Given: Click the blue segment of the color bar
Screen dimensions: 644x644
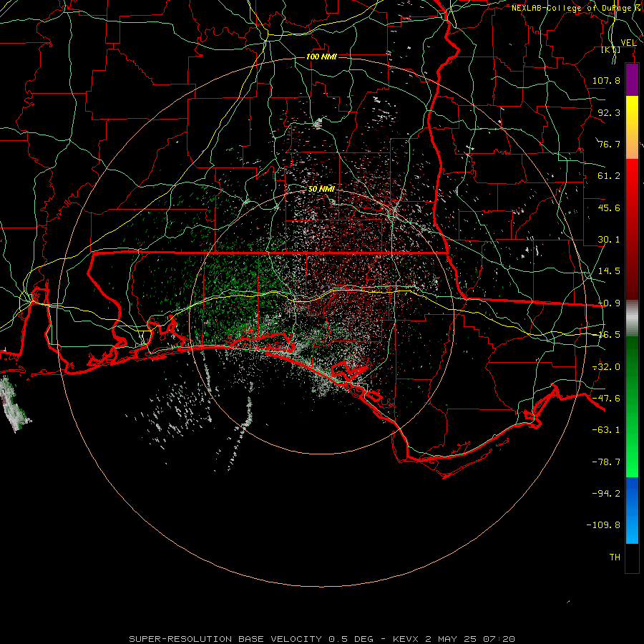Looking at the screenshot, I should click(632, 510).
